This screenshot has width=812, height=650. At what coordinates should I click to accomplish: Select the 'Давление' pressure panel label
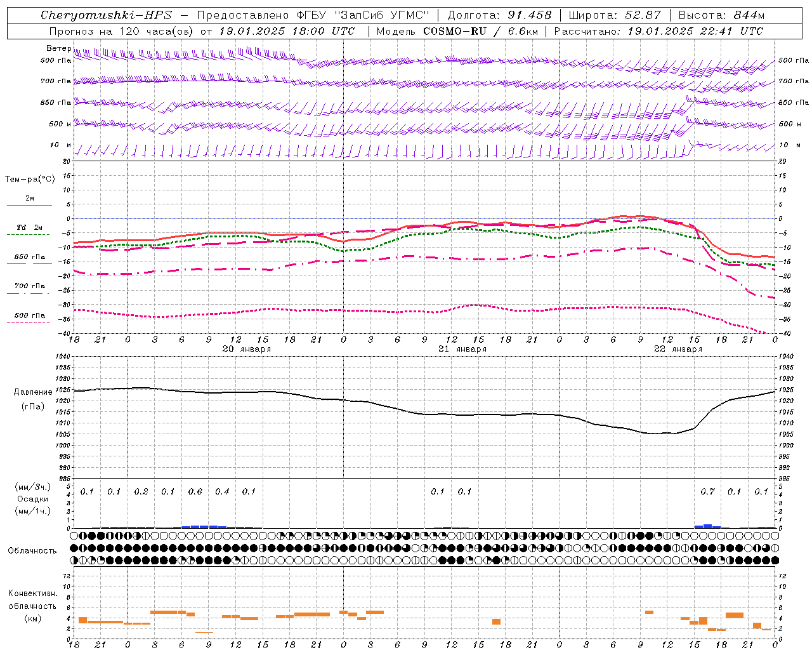tap(32, 392)
